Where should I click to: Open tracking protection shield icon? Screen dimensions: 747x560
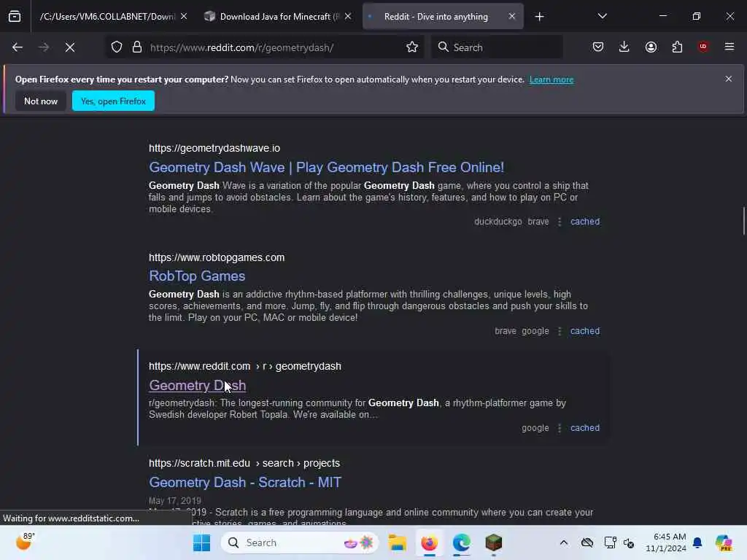[117, 47]
